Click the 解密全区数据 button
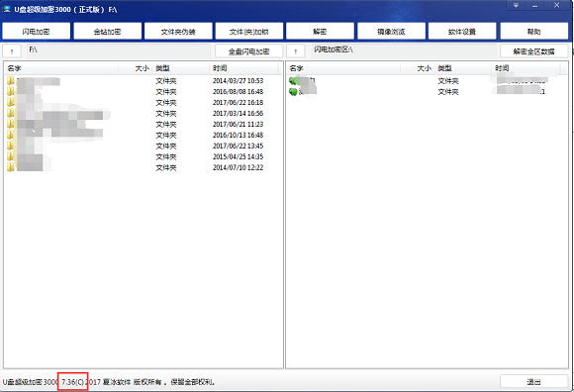This screenshot has height=392, width=574. [533, 51]
